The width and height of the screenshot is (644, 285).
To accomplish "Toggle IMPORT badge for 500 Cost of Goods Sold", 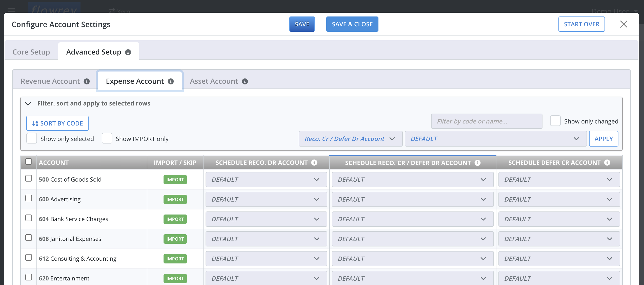I will 175,180.
